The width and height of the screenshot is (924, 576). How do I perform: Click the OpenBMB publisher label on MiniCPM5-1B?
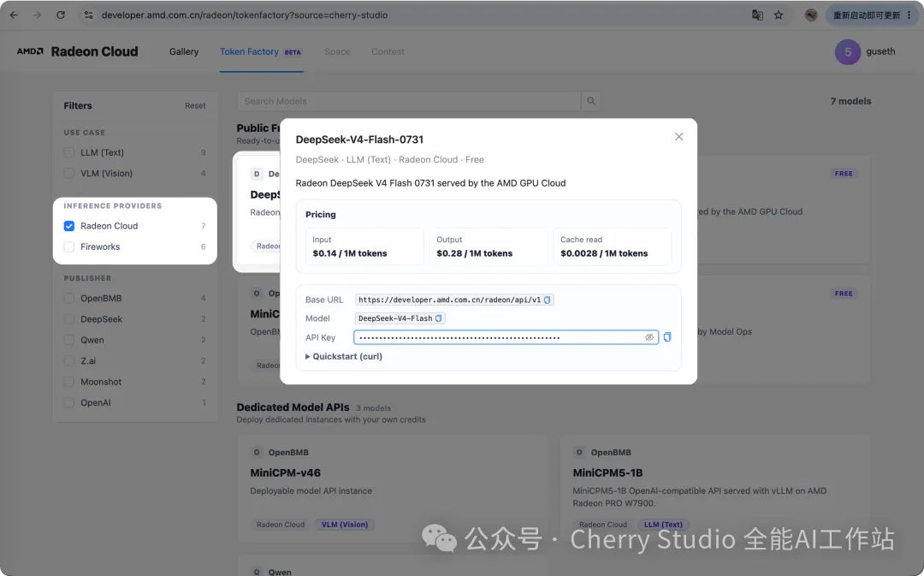point(611,453)
